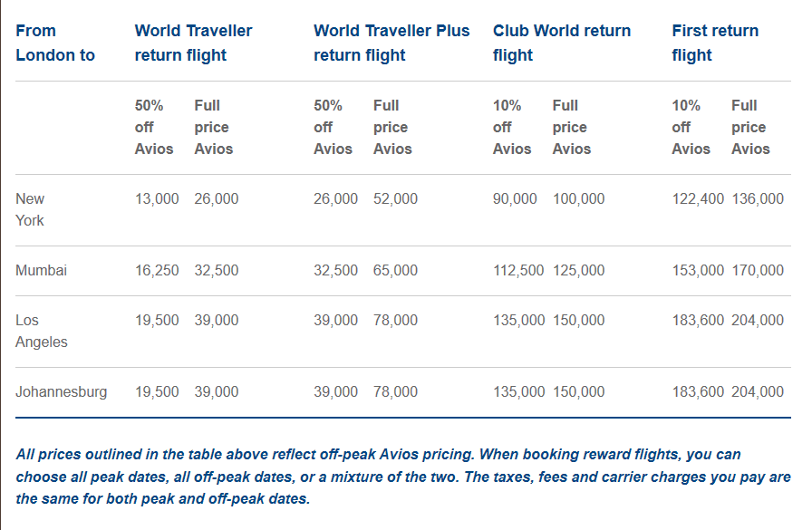Select the World Traveller return flight header

193,43
